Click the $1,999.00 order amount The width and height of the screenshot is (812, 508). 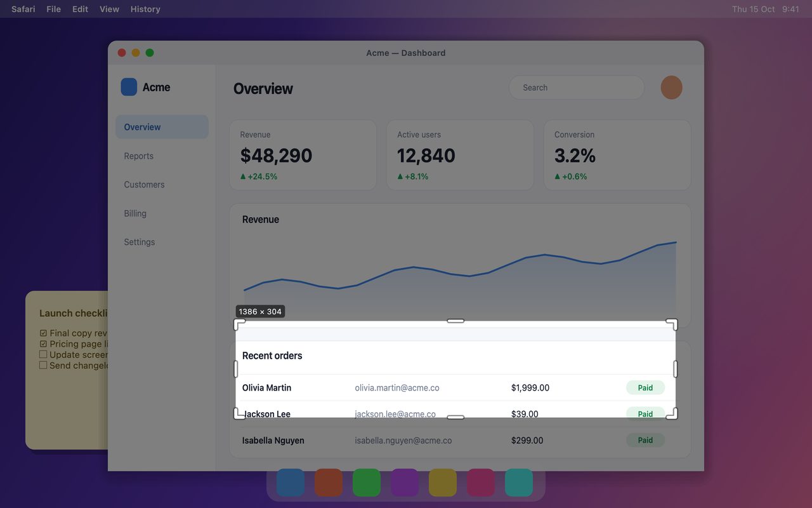[x=530, y=388]
